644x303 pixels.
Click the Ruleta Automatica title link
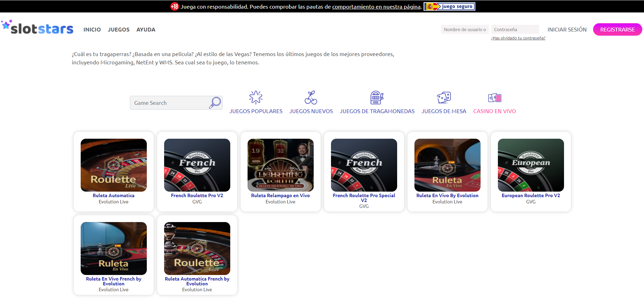pos(114,195)
